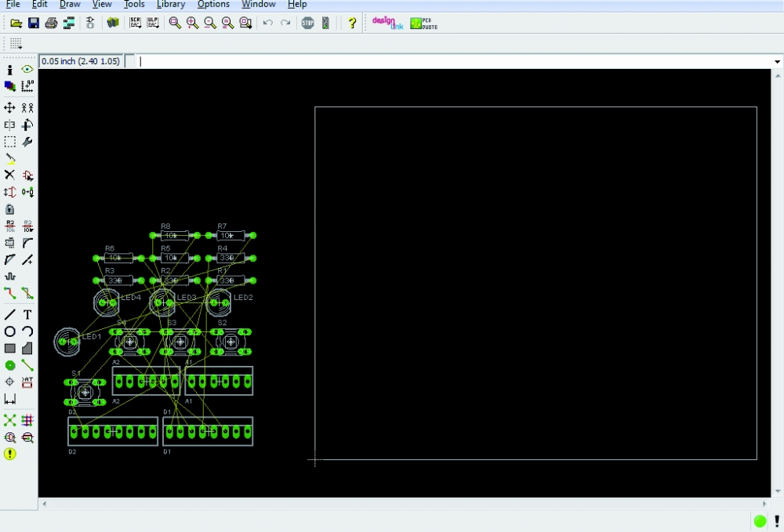Click in the command line input field
784x532 pixels.
[455, 61]
